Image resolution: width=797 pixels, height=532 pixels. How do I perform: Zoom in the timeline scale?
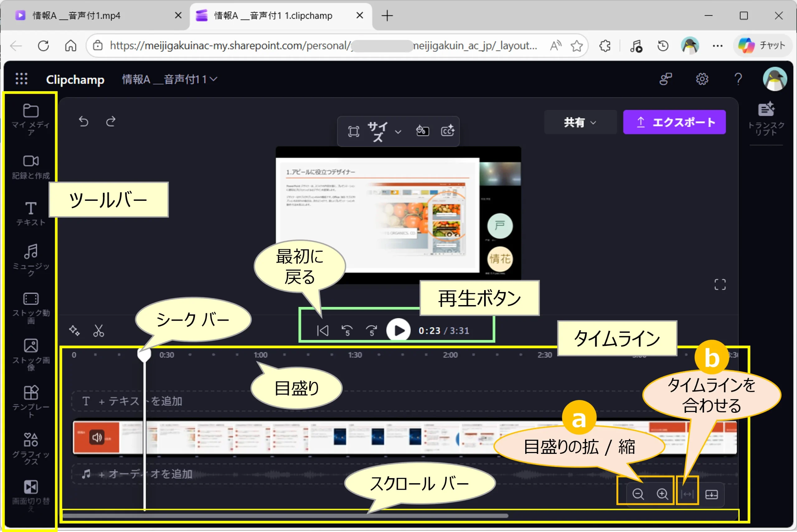(662, 494)
